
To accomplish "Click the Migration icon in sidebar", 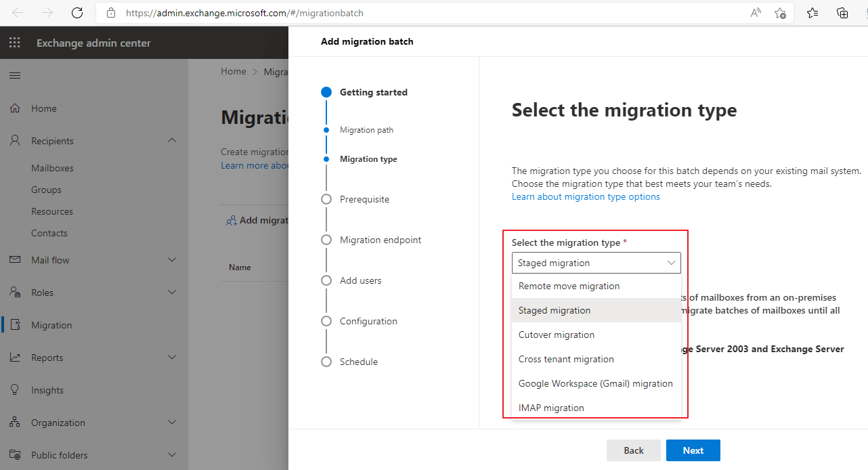I will point(15,325).
